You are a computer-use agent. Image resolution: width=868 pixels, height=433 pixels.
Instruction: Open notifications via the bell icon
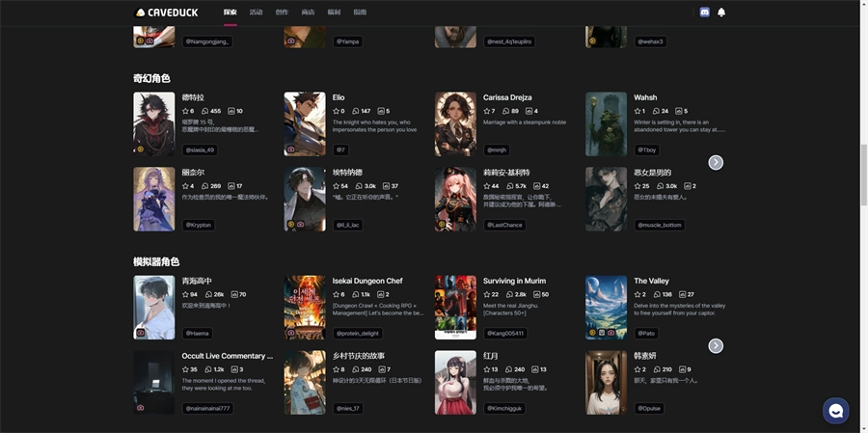point(721,13)
